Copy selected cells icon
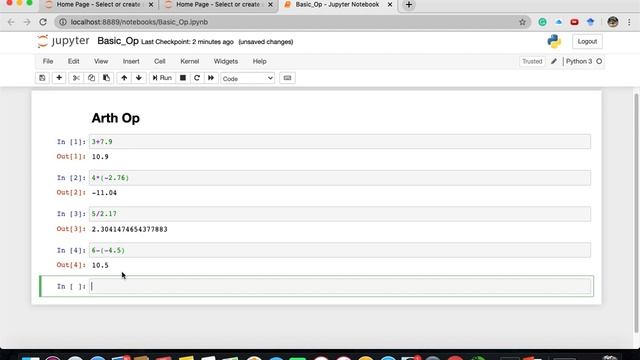 [91, 78]
